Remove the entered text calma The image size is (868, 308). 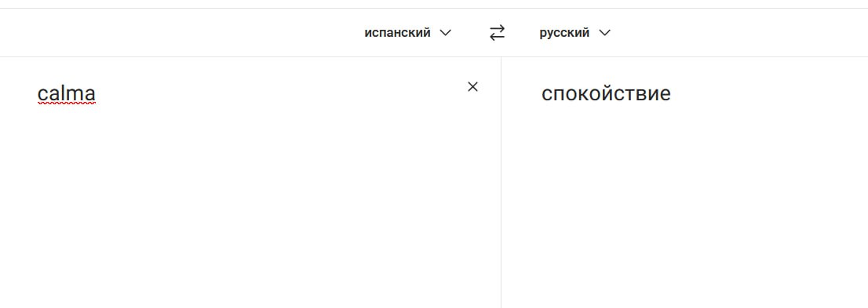(x=472, y=87)
